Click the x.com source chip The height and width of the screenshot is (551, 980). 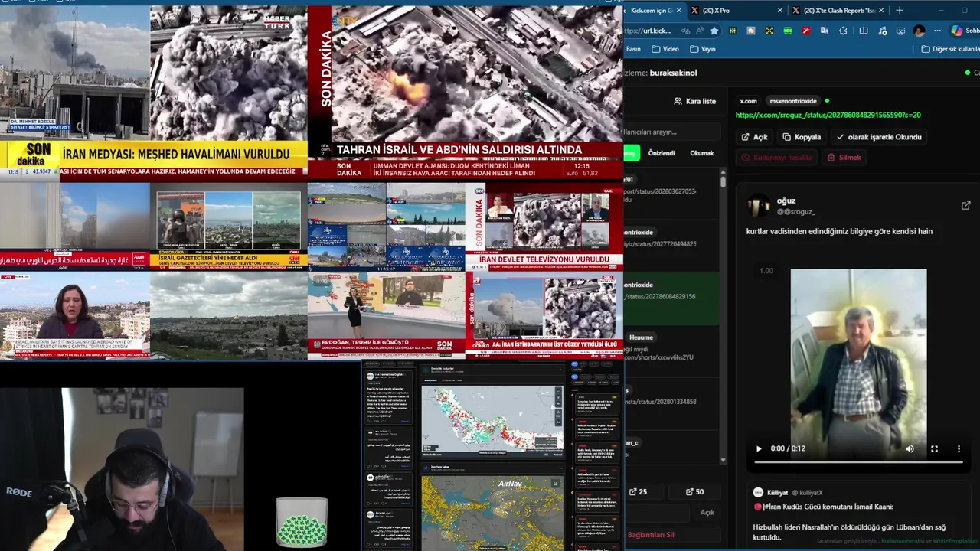(748, 101)
